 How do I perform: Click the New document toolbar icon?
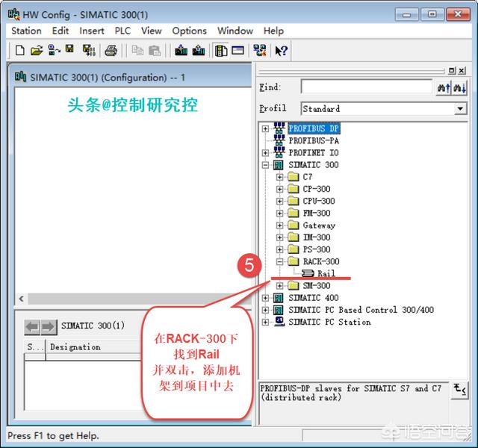(x=20, y=51)
